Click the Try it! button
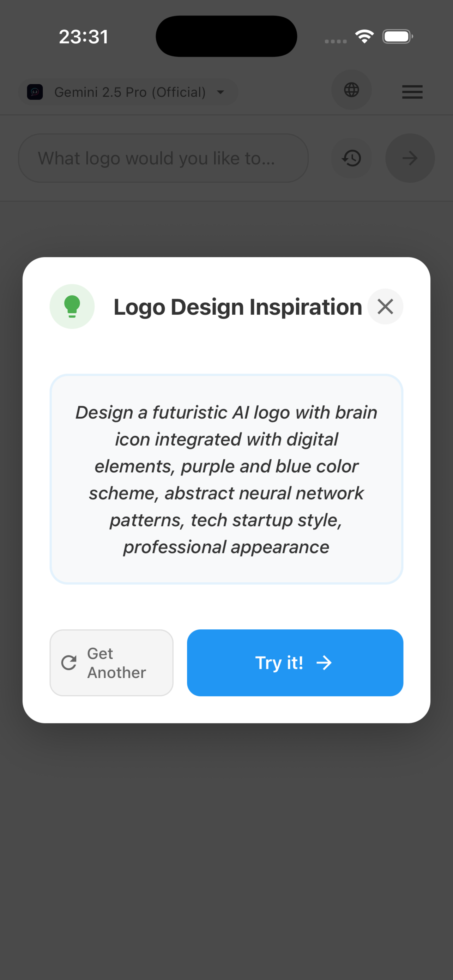This screenshot has height=980, width=453. point(295,663)
